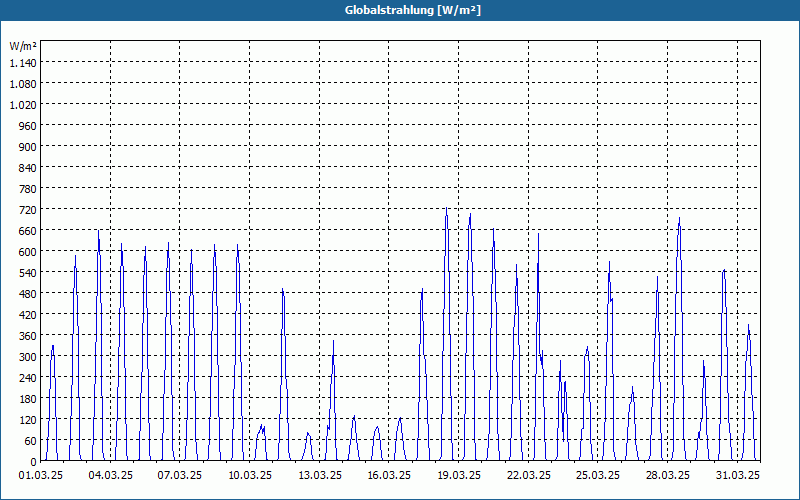Viewport: 800px width, 500px height.
Task: Select the 720 y-axis value
Action: point(28,210)
